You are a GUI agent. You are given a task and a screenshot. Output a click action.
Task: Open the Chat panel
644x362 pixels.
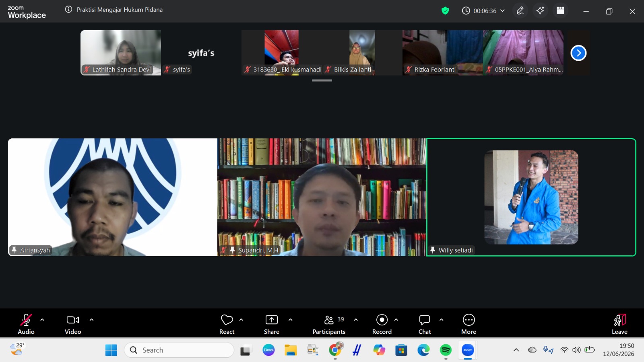(425, 324)
